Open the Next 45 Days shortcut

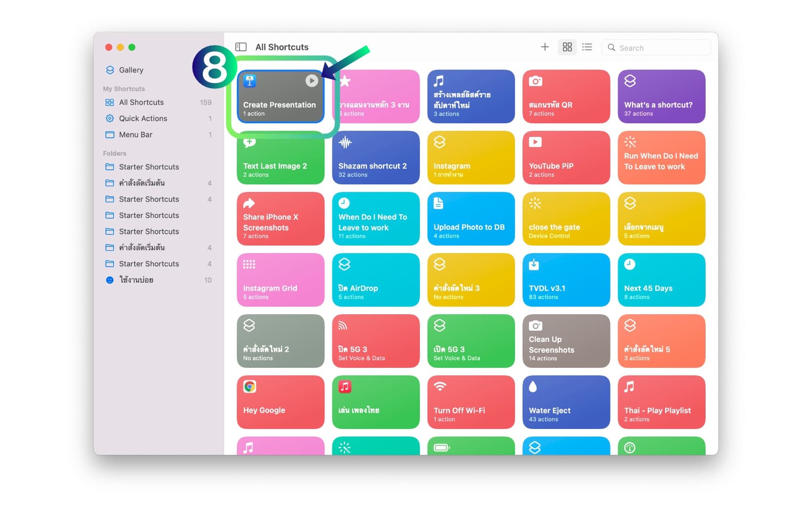click(661, 280)
